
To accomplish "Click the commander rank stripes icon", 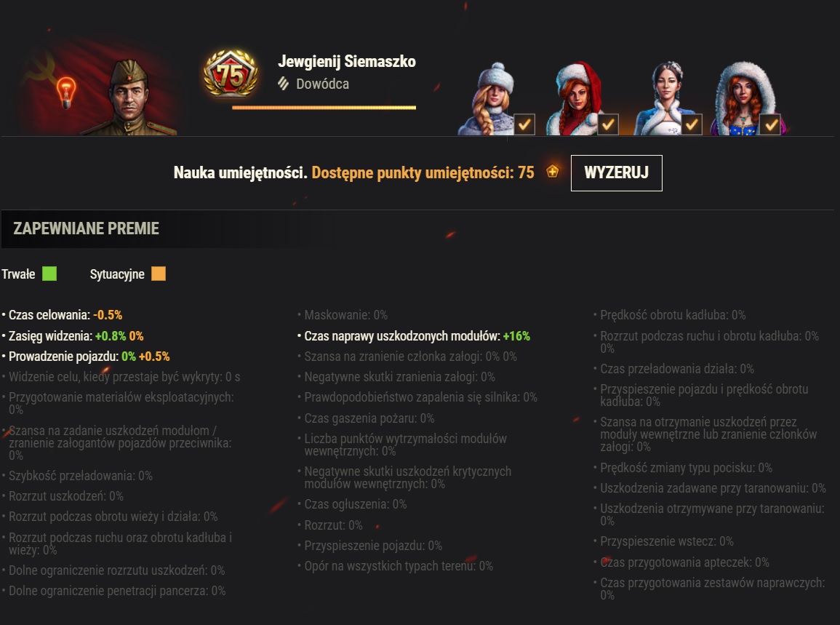I will pos(284,84).
